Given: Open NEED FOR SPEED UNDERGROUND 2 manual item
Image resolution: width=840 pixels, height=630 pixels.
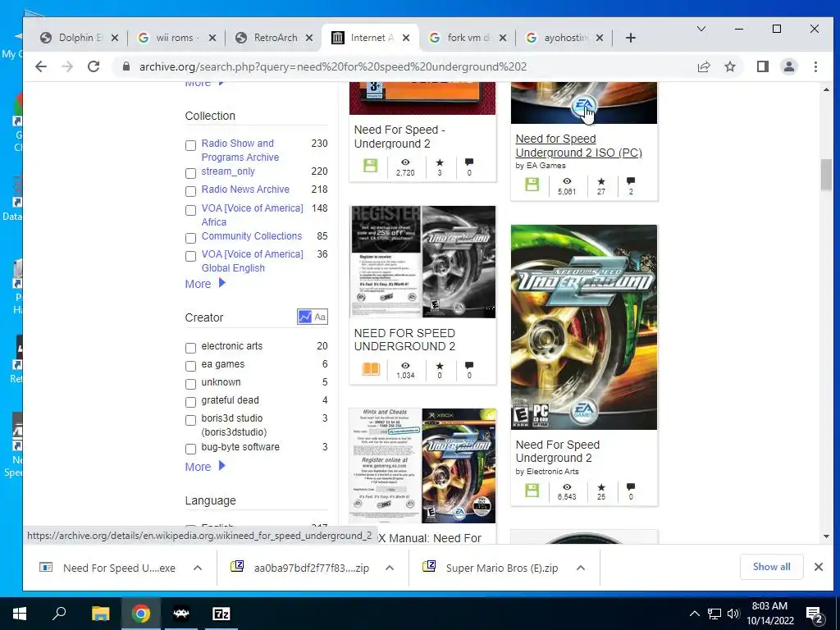Looking at the screenshot, I should pyautogui.click(x=404, y=340).
